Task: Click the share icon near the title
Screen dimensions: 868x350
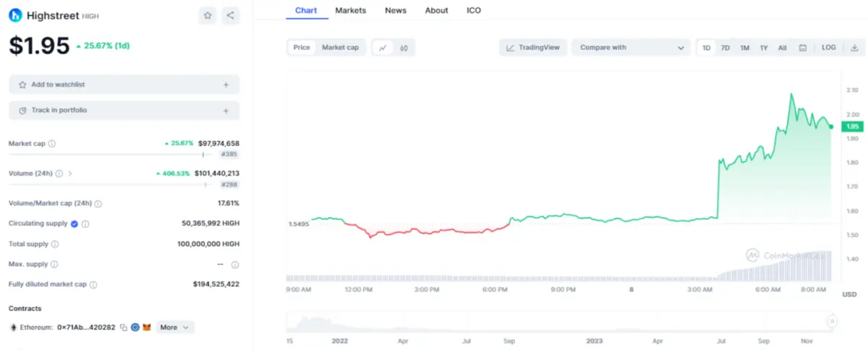Action: [230, 15]
